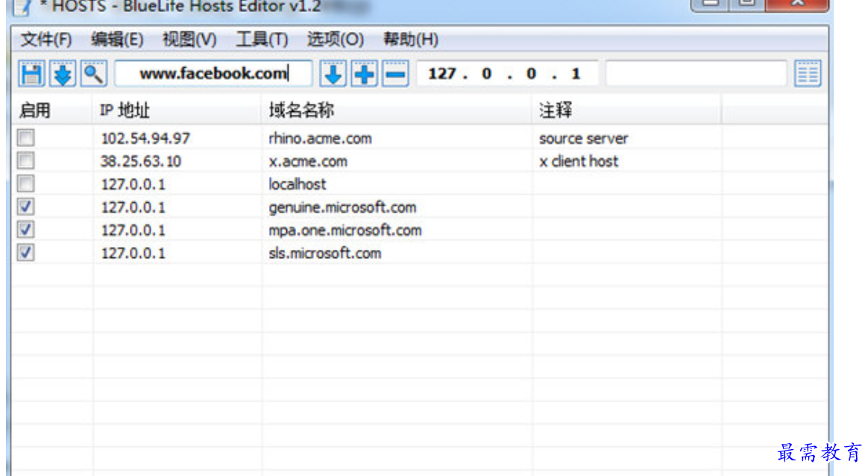Select the genuine.microsoft.com domain cell
The image size is (868, 476).
[x=342, y=207]
